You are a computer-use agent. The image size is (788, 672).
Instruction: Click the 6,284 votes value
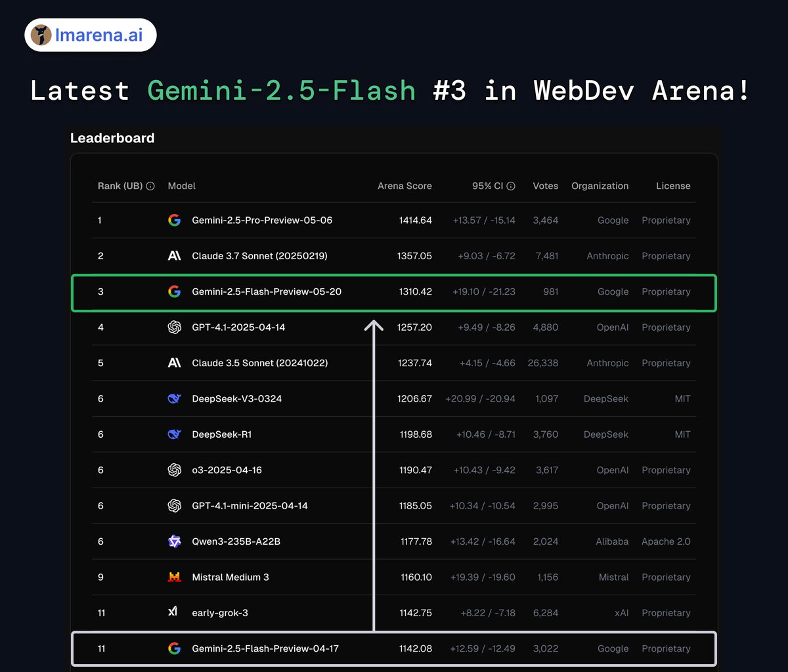click(546, 613)
